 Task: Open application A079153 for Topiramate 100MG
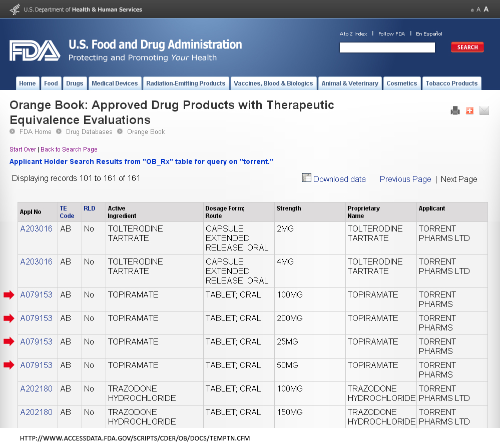tap(36, 294)
